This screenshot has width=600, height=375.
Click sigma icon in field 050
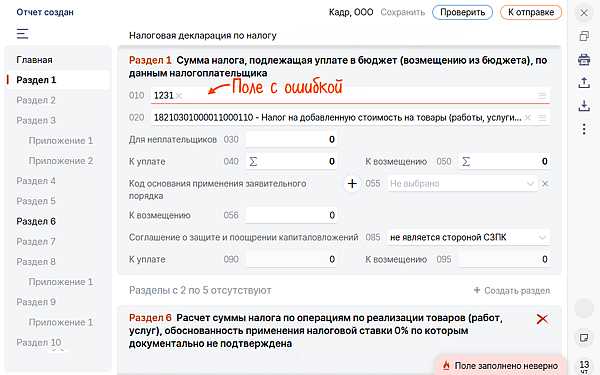pos(466,161)
